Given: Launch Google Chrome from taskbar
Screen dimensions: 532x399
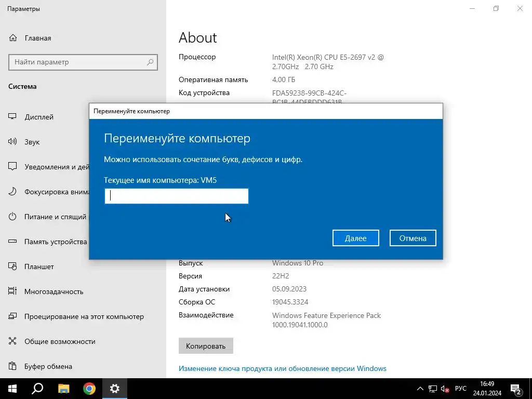Looking at the screenshot, I should click(89, 389).
